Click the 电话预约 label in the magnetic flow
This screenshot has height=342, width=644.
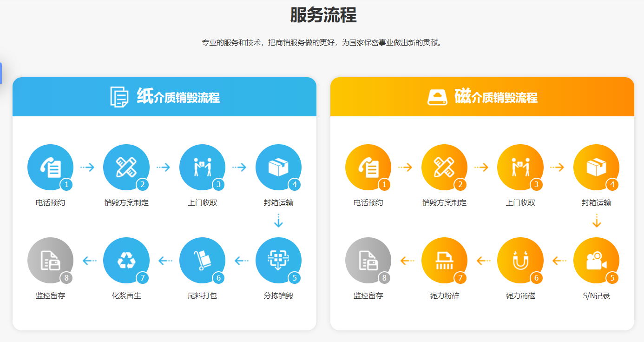click(368, 203)
